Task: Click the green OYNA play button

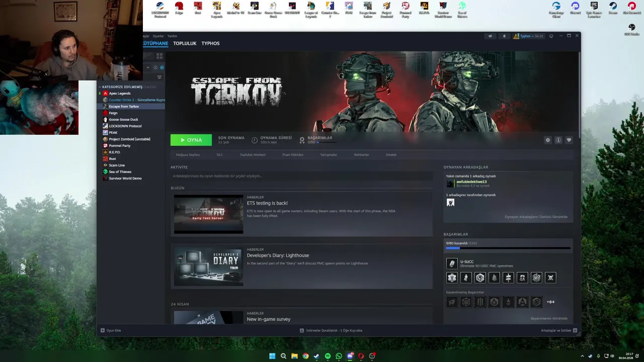Action: pyautogui.click(x=191, y=140)
